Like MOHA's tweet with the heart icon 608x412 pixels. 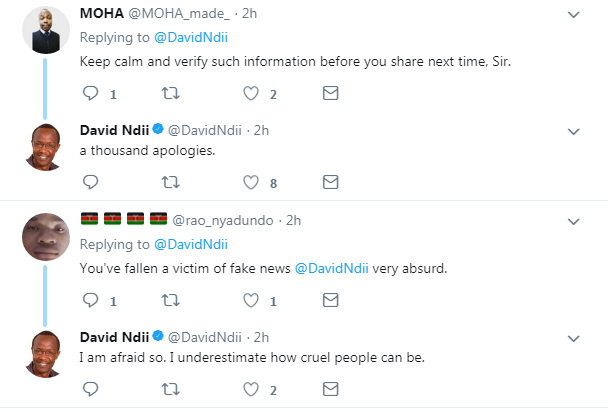pos(251,93)
